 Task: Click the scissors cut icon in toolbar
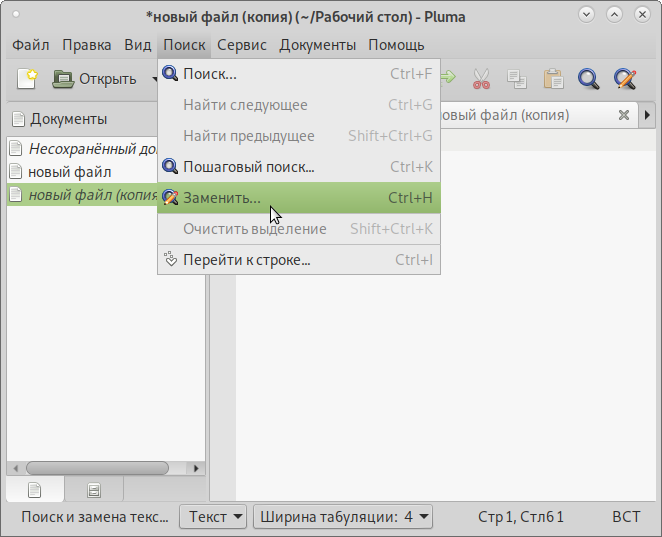[481, 79]
